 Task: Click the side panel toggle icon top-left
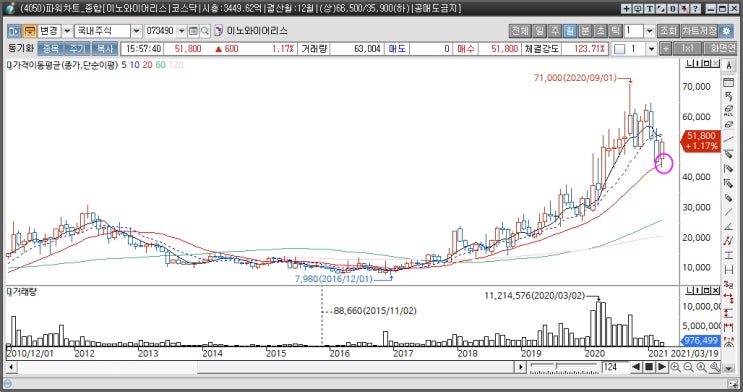pos(14,31)
